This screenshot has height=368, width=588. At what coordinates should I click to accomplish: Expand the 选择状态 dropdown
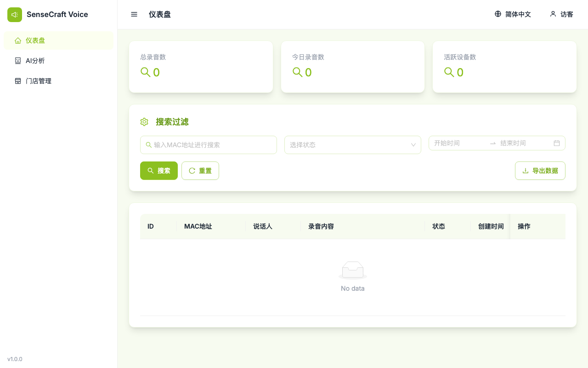[x=353, y=145]
